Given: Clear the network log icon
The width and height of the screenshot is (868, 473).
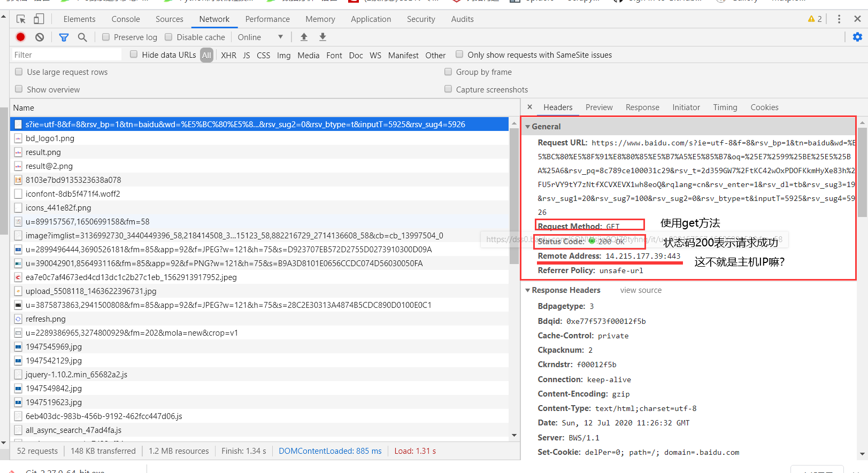Looking at the screenshot, I should 40,37.
